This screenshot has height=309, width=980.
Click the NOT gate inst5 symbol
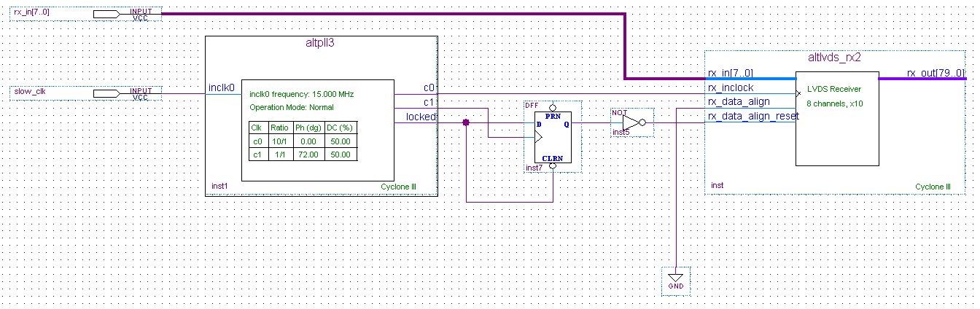(633, 123)
